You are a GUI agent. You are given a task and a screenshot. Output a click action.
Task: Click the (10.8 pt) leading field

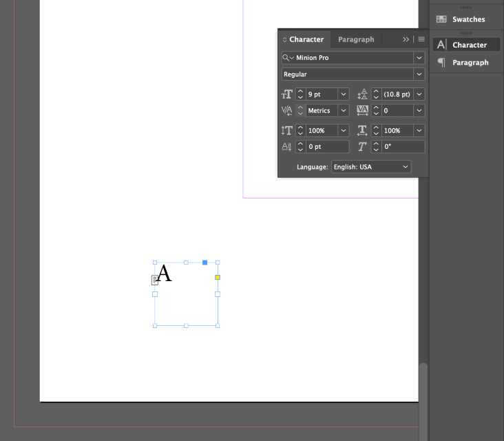coord(397,94)
